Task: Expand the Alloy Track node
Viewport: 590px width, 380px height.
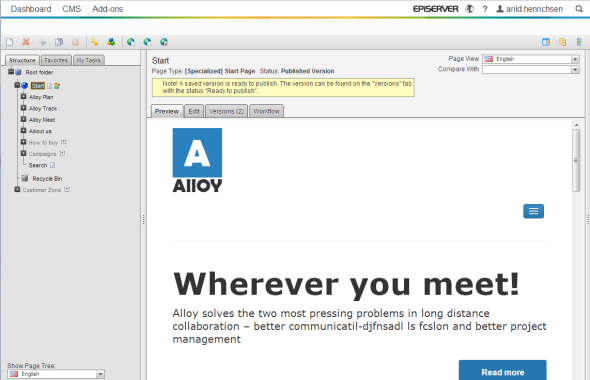Action: 23,108
